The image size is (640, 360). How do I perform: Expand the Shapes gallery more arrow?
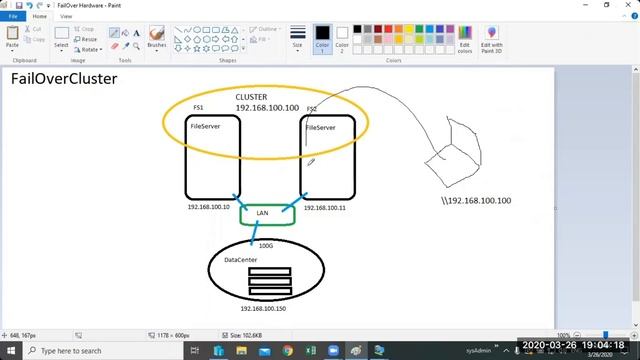[244, 49]
